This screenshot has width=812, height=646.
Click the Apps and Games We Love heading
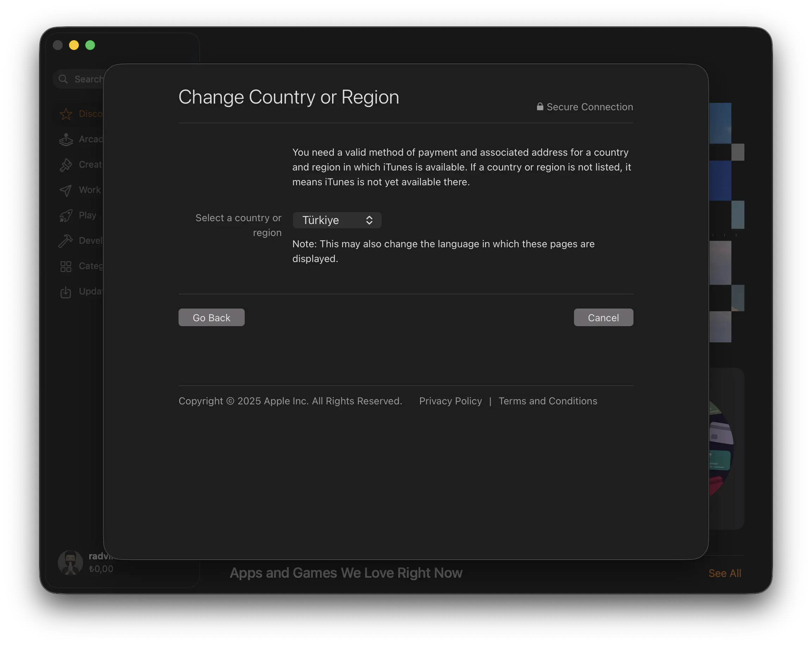[346, 572]
